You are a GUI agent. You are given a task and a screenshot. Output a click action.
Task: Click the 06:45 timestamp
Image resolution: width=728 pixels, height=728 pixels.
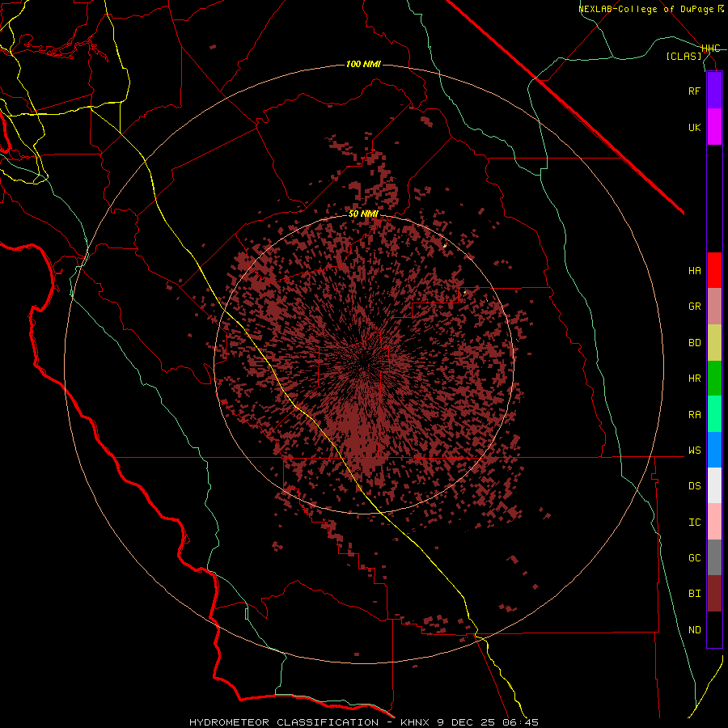520,722
